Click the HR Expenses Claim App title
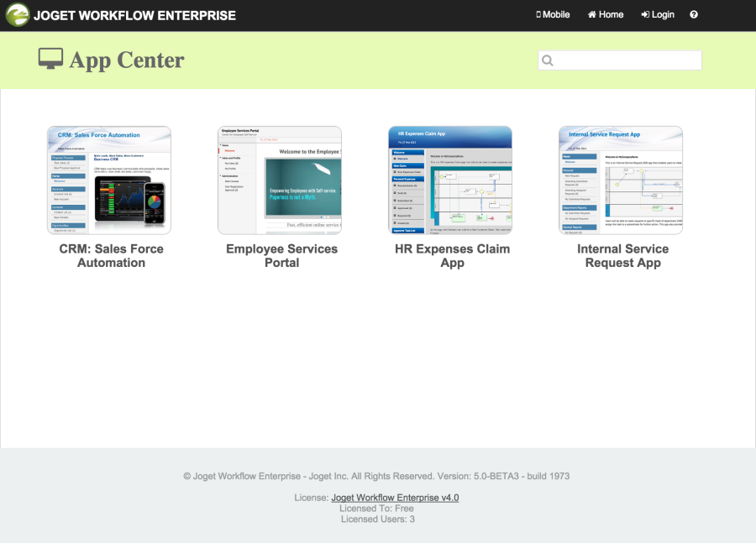Viewport: 756px width, 543px height. (x=452, y=256)
